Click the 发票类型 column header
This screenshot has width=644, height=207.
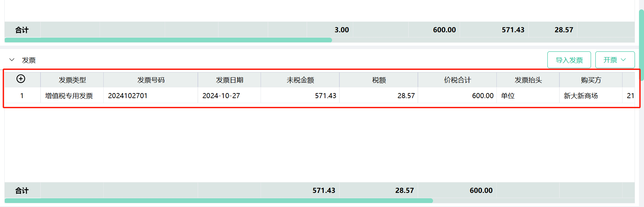pyautogui.click(x=72, y=80)
